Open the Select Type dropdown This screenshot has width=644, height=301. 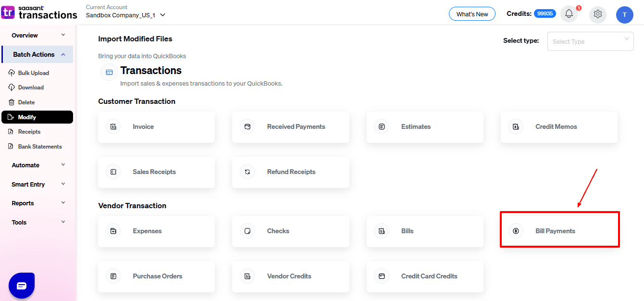[x=590, y=41]
